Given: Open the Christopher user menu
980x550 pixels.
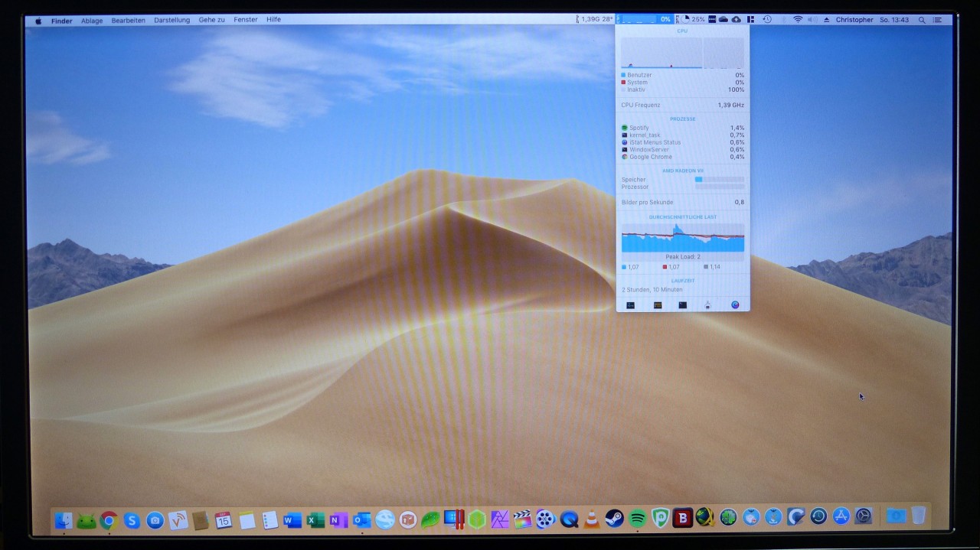Looking at the screenshot, I should click(854, 20).
